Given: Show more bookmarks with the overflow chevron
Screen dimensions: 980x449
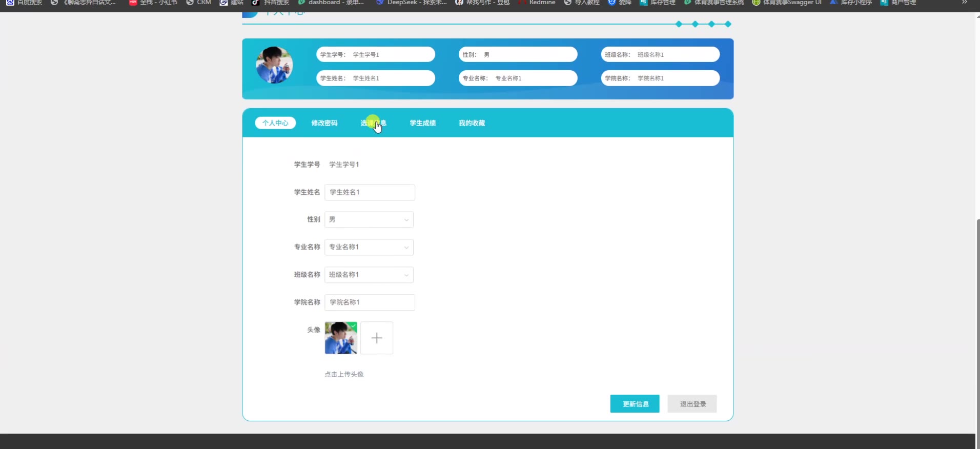Looking at the screenshot, I should tap(964, 3).
